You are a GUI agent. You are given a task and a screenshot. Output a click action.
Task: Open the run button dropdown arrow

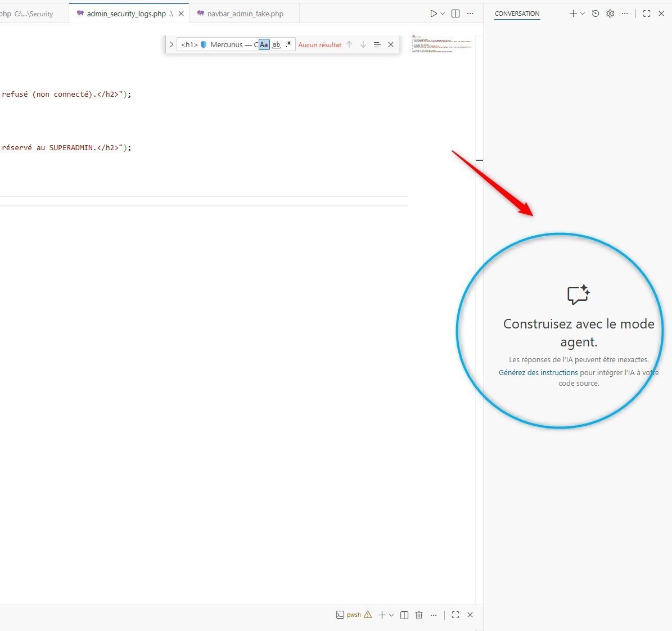point(443,13)
